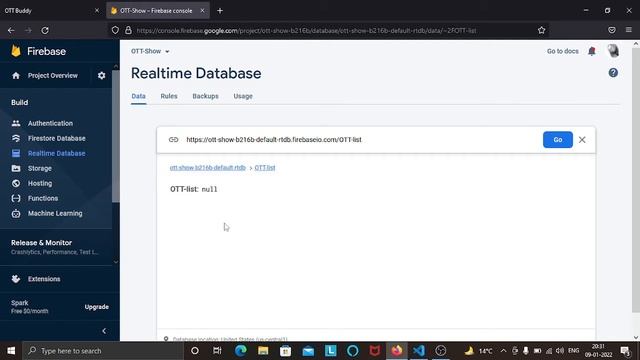Bookmark this page with the star

click(x=541, y=31)
